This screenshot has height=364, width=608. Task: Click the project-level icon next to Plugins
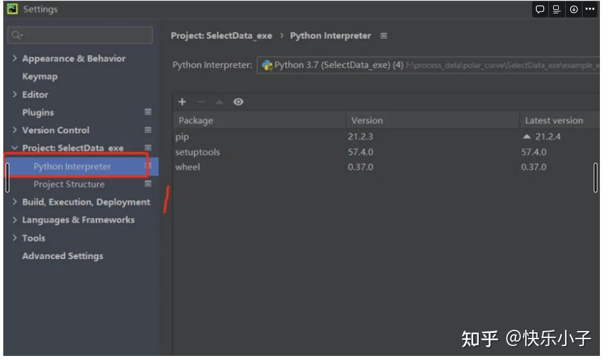coord(148,112)
